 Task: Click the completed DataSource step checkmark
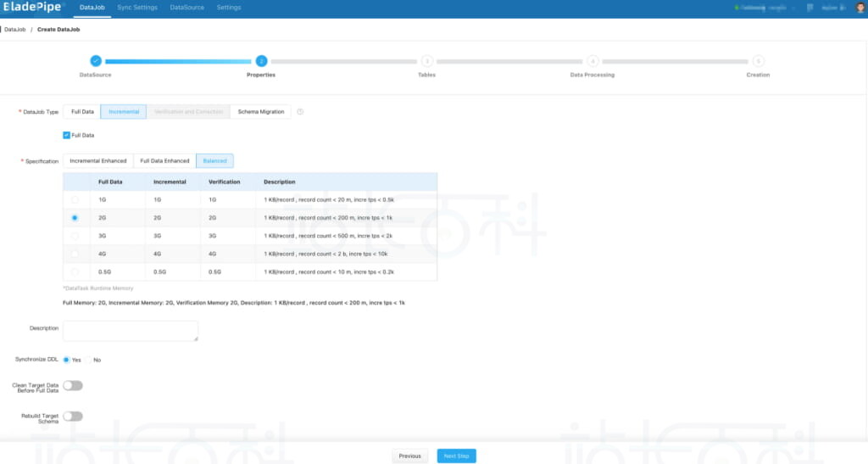[96, 61]
